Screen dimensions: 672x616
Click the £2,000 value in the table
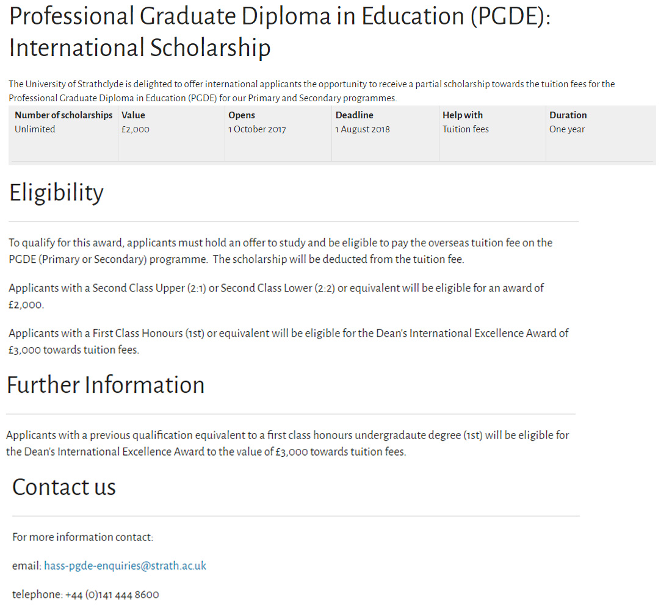coord(135,129)
